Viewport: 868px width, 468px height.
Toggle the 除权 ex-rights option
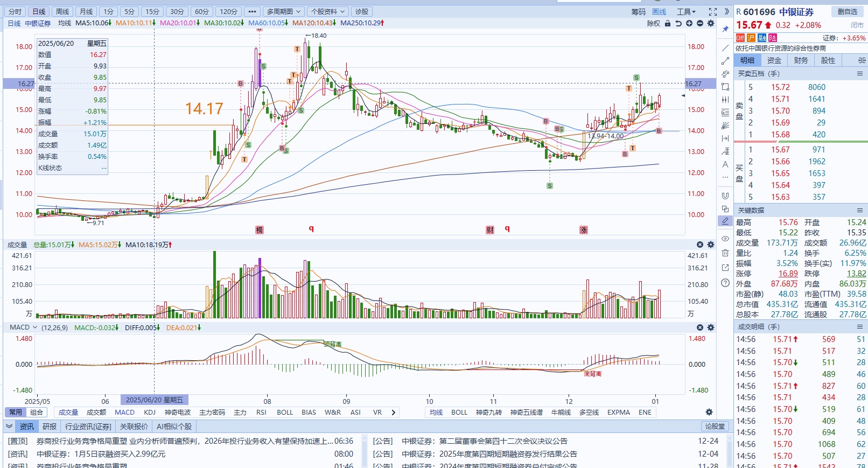click(654, 23)
